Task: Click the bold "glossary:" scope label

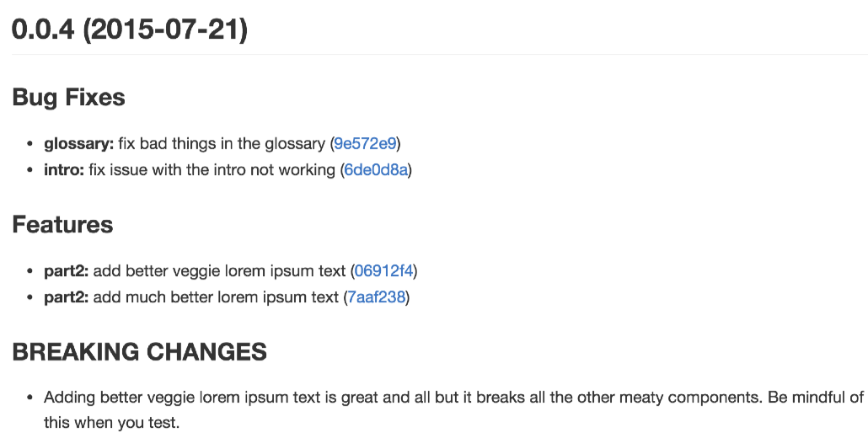Action: (x=78, y=143)
